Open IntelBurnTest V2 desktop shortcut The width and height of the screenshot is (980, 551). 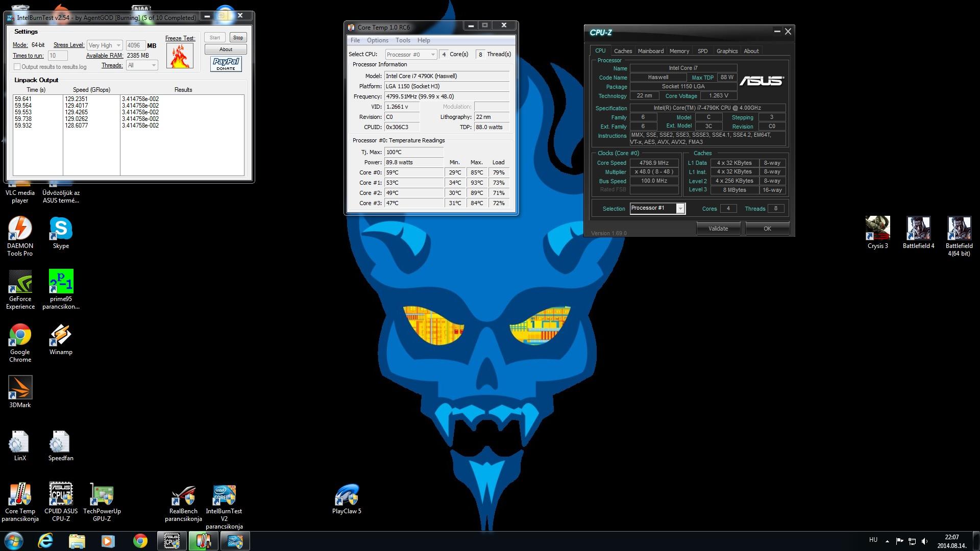(x=224, y=506)
